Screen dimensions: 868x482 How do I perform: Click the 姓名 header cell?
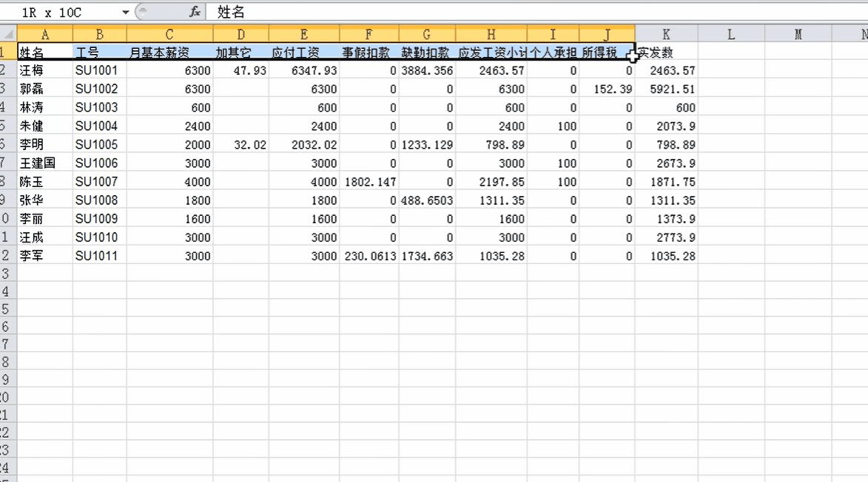(x=44, y=52)
